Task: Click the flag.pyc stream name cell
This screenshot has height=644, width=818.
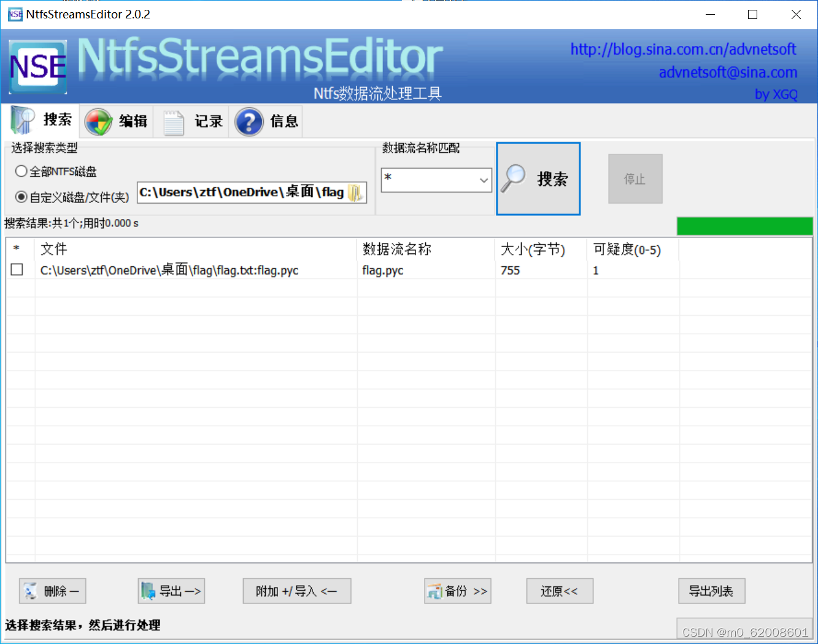Action: tap(383, 270)
